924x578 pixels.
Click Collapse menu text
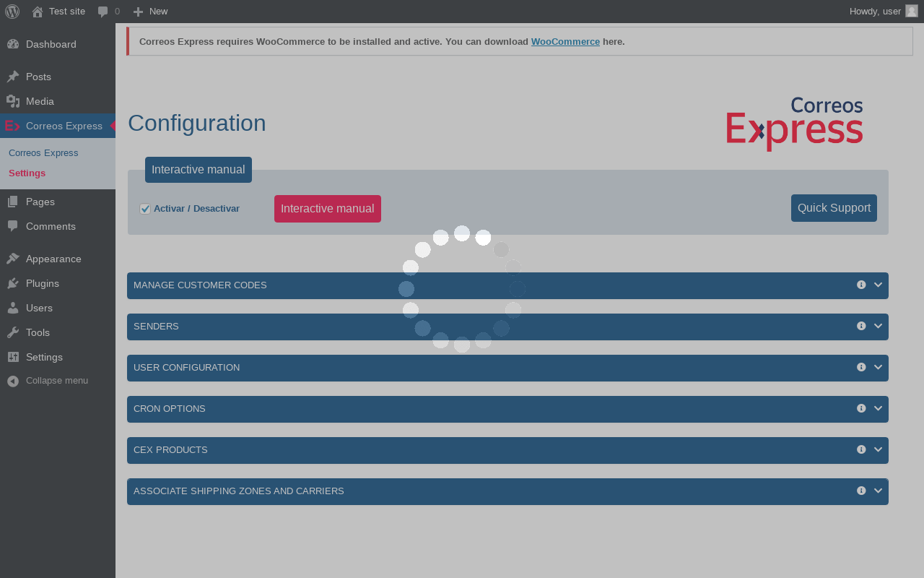click(57, 381)
